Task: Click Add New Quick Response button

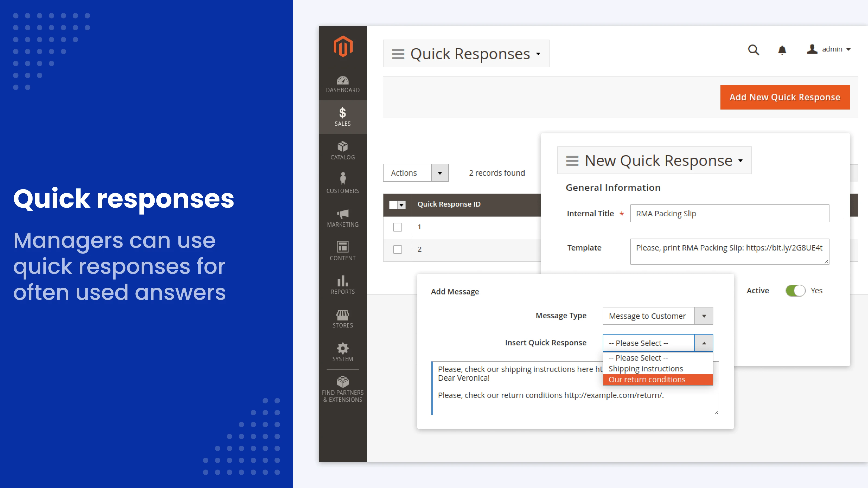Action: tap(785, 97)
